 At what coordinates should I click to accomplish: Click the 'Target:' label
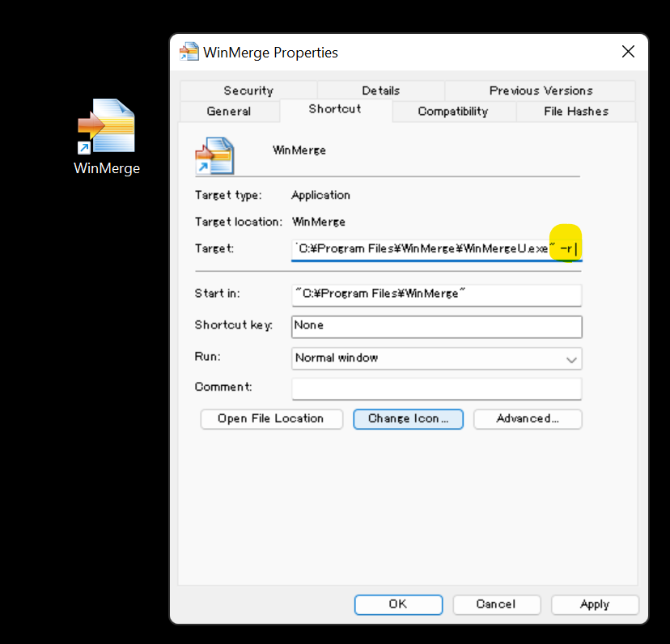pos(214,248)
